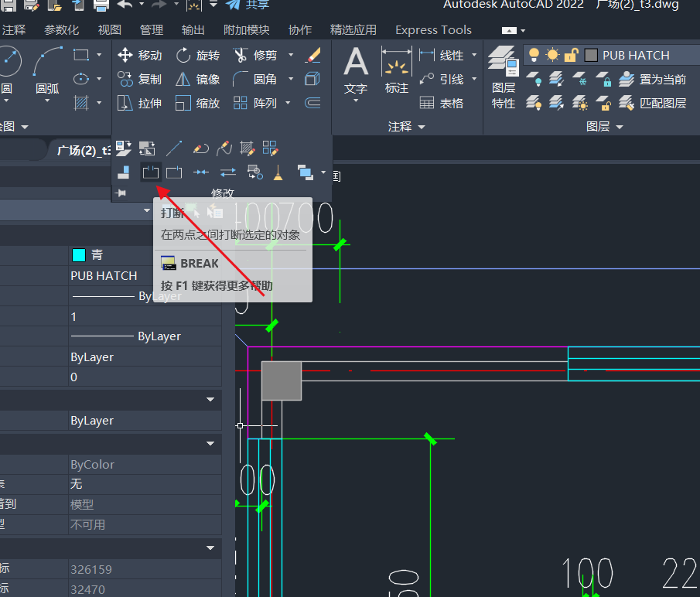Viewport: 700px width, 597px height.
Task: Open the View (视图) ribbon tab
Action: [109, 30]
